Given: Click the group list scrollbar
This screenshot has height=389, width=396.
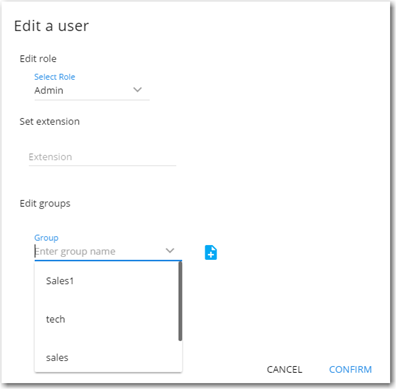Looking at the screenshot, I should click(x=180, y=301).
